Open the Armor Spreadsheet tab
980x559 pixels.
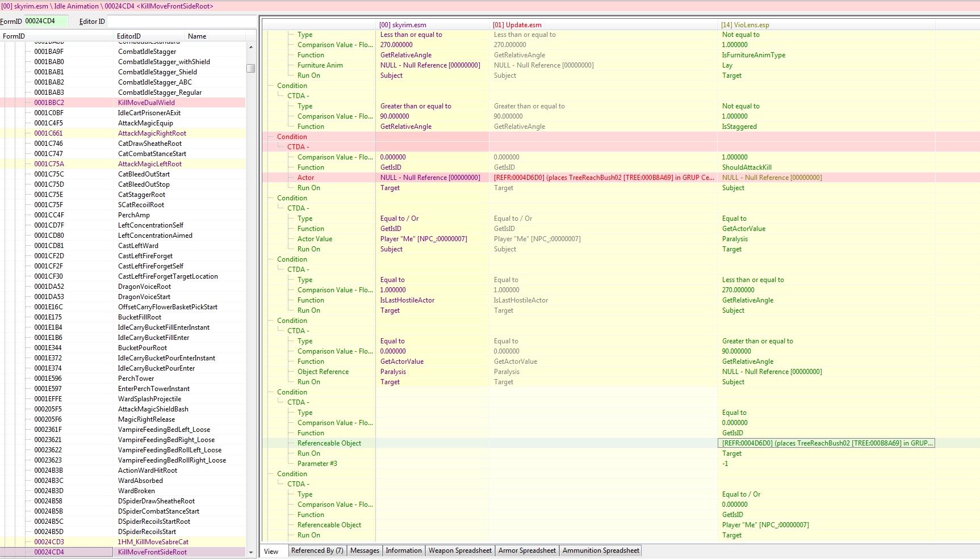(x=527, y=550)
